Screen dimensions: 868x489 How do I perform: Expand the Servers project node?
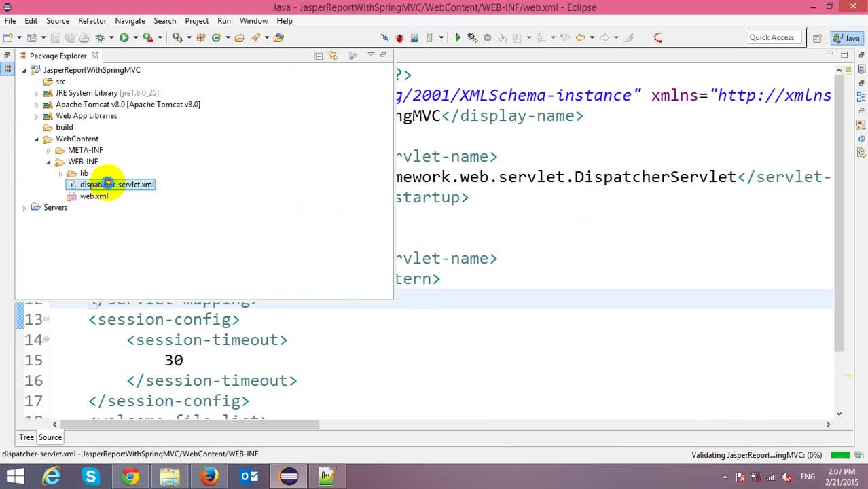[x=24, y=208]
